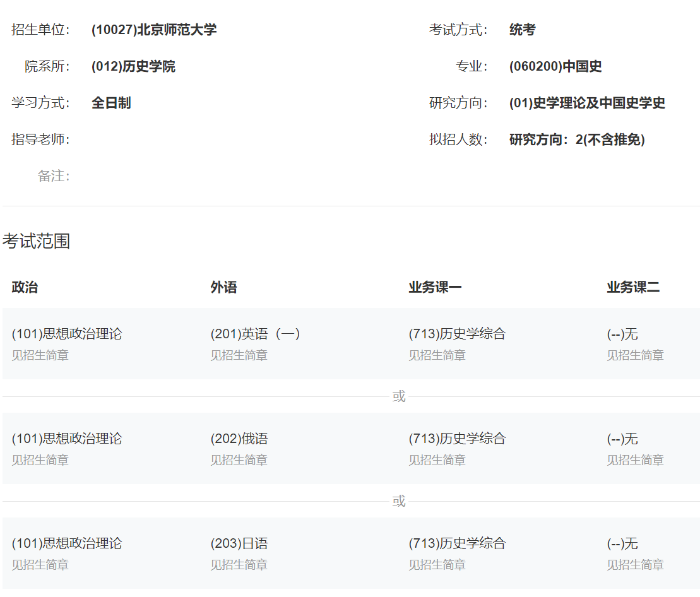Click 见招生简章 under 思想政治理论 in 日语 row
Image resolution: width=700 pixels, height=597 pixels.
(40, 565)
